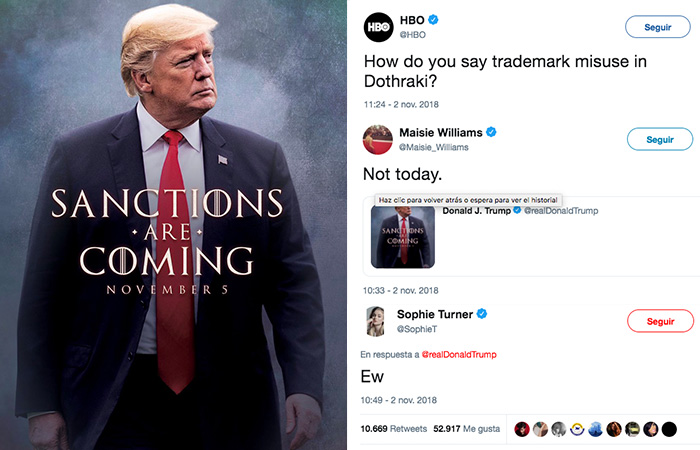700x450 pixels.
Task: Open the first liker avatar in the row
Action: (522, 429)
